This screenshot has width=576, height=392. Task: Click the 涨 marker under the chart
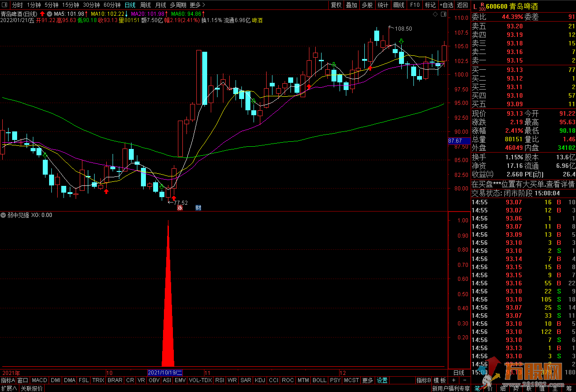click(x=179, y=208)
